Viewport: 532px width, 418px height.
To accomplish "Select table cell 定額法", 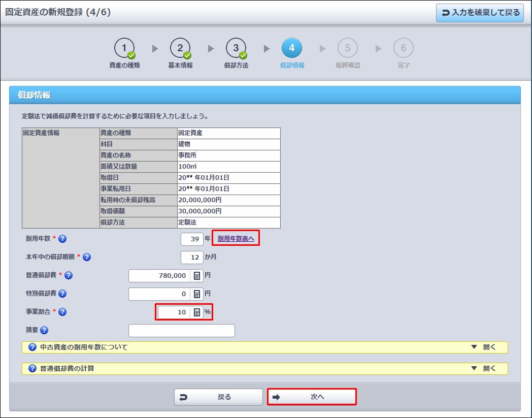I will pyautogui.click(x=228, y=222).
